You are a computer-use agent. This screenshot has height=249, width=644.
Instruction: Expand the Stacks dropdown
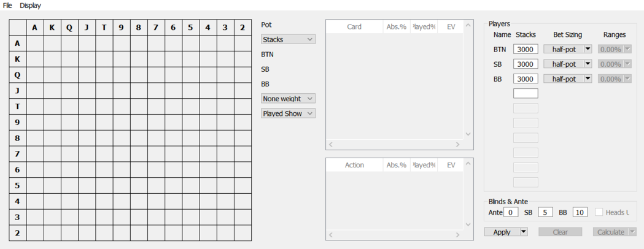point(288,39)
